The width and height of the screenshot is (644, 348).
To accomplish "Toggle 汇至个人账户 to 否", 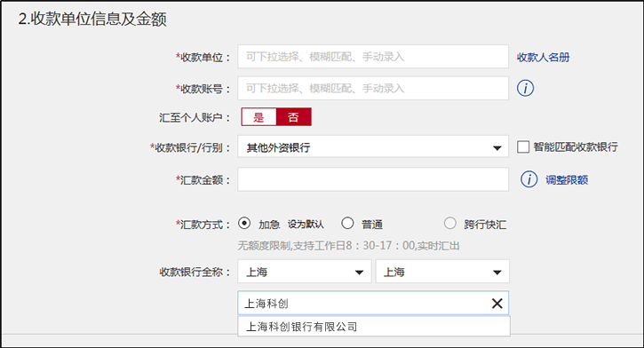I will pos(293,117).
